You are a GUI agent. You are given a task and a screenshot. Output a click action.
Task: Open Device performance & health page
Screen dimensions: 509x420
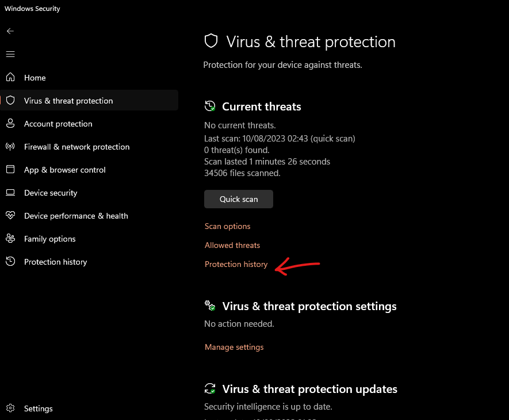[x=76, y=216]
